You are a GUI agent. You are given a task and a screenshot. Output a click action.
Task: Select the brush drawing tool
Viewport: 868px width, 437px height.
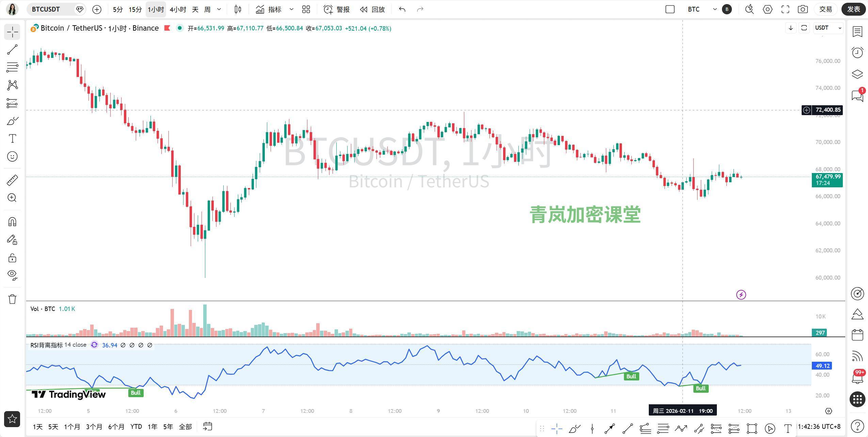point(12,121)
